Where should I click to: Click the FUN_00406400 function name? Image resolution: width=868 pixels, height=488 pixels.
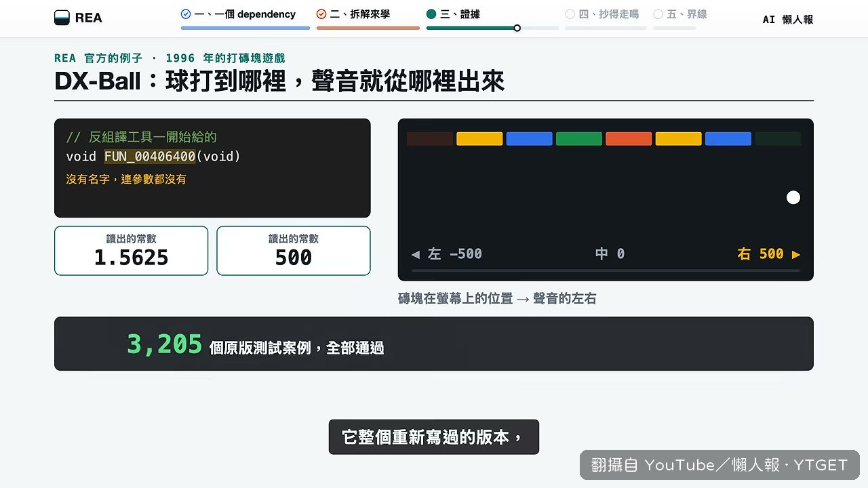[150, 157]
